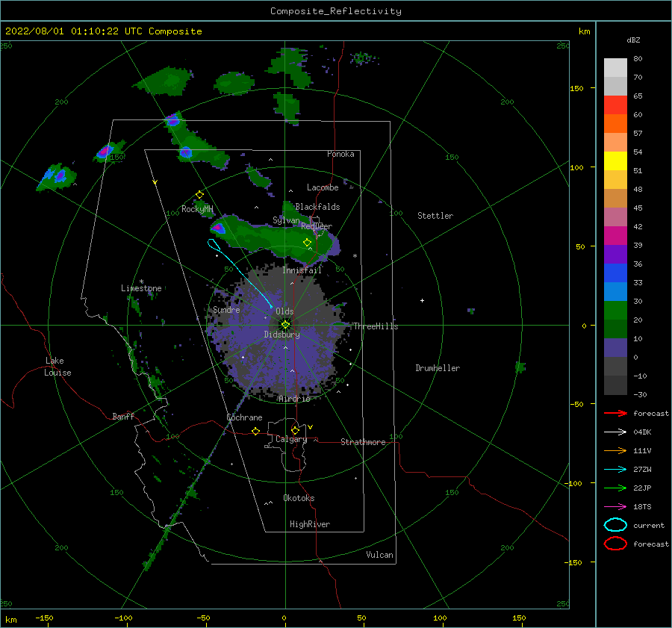
Task: Click the Airdrie city label
Action: coord(294,399)
